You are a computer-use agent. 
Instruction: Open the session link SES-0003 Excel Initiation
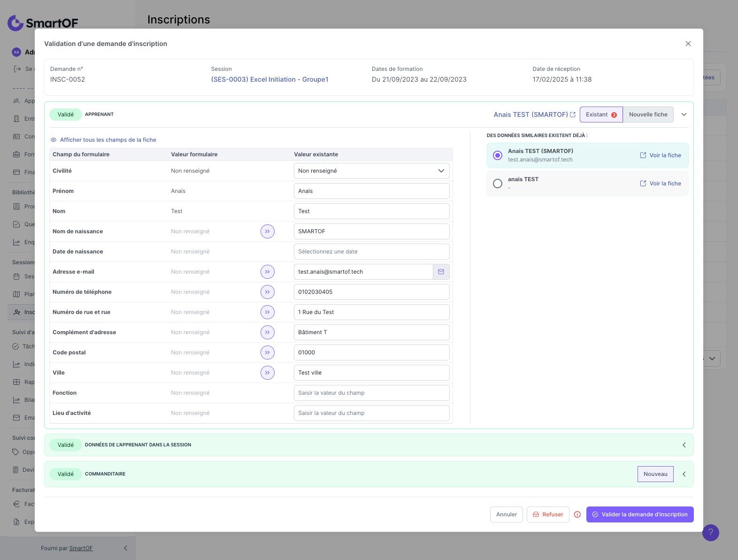269,79
